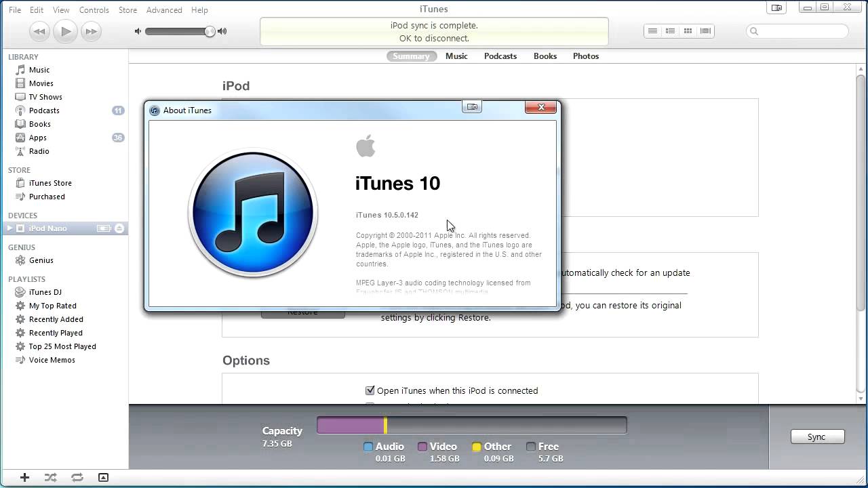Click the Video capacity legend swatch
Image resolution: width=868 pixels, height=488 pixels.
click(422, 447)
